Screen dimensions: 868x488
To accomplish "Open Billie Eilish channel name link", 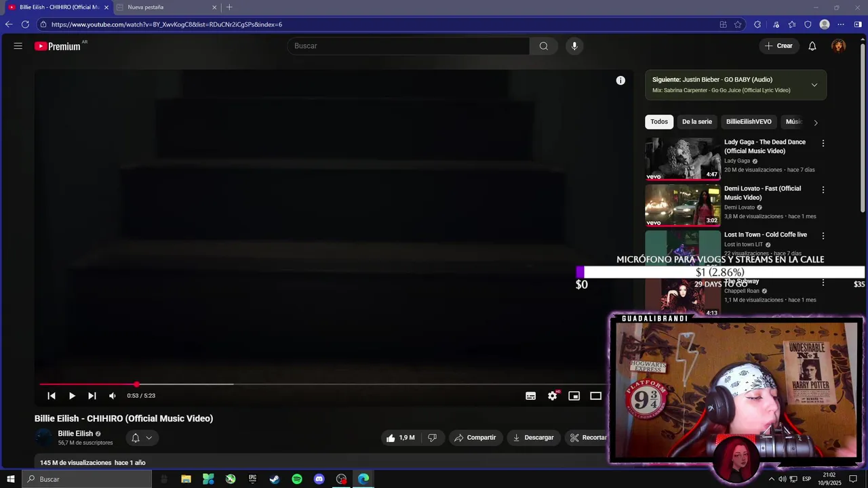I will pyautogui.click(x=75, y=434).
